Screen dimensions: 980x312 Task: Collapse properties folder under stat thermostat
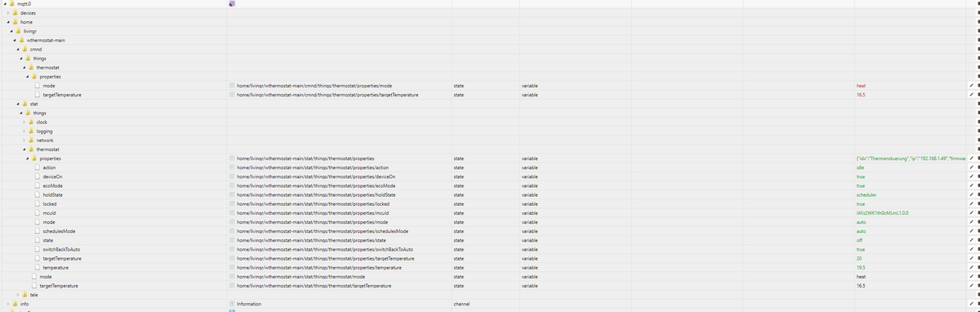point(27,158)
